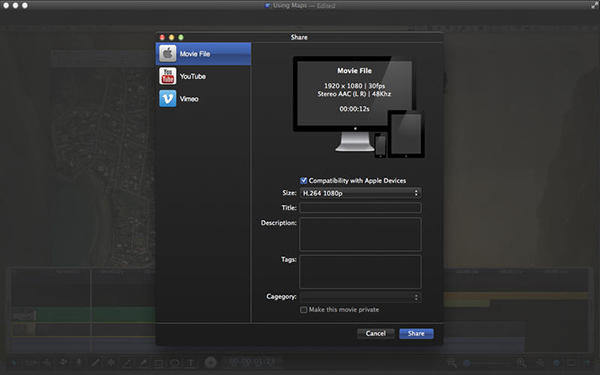Viewport: 600px width, 375px height.
Task: Click the blue Share button
Action: [416, 333]
